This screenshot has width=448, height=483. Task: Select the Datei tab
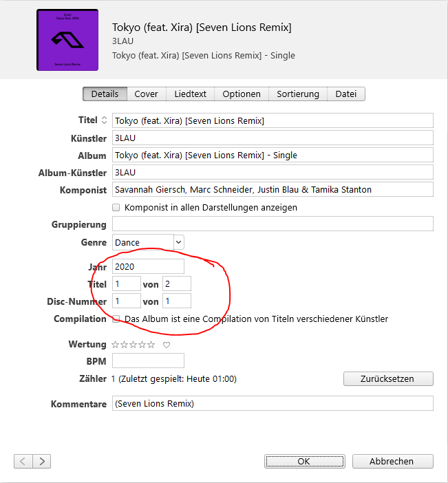(x=346, y=94)
